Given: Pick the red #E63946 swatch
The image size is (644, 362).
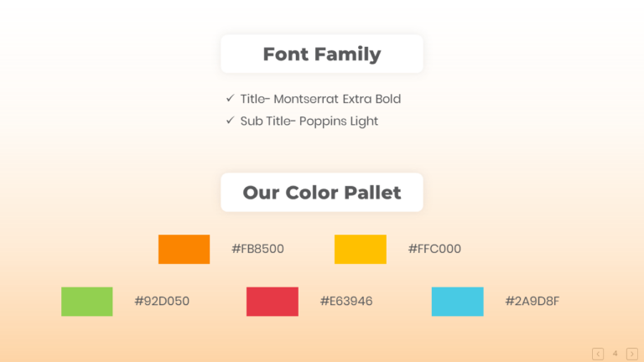Looking at the screenshot, I should coord(273,302).
